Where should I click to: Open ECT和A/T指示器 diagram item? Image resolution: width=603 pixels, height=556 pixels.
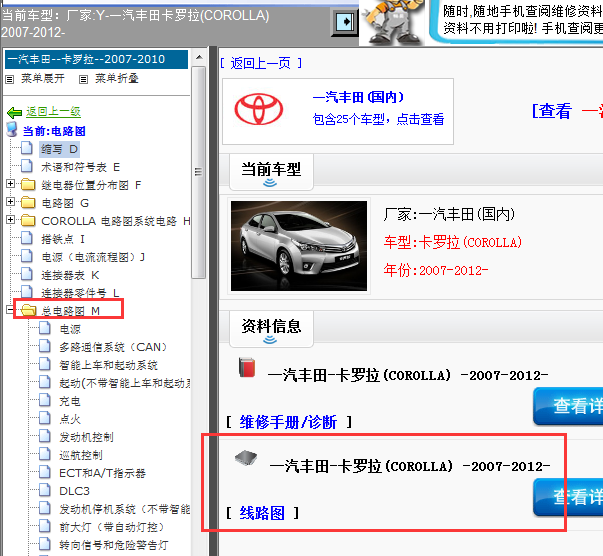tap(102, 473)
